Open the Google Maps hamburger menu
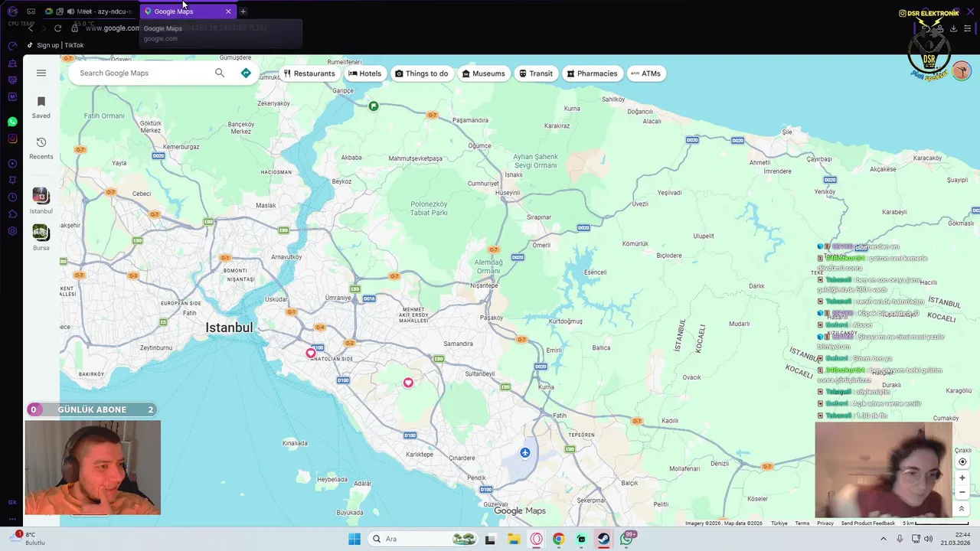 41,73
